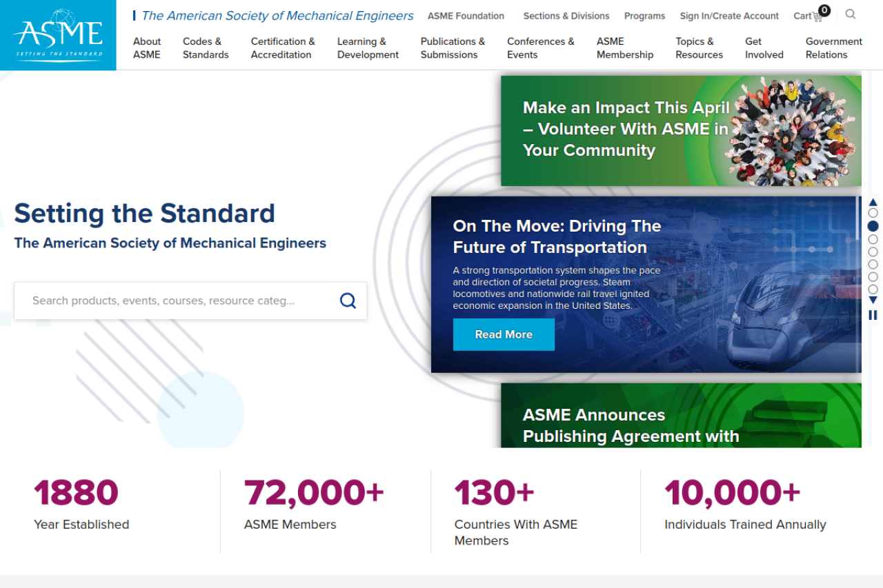This screenshot has height=588, width=883.
Task: Click the ASME logo in the header
Action: click(58, 35)
